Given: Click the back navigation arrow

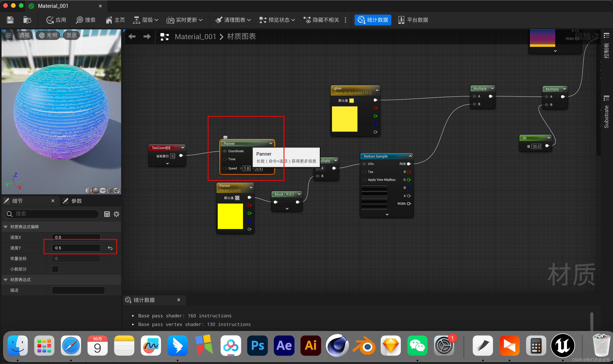Looking at the screenshot, I should coord(132,37).
